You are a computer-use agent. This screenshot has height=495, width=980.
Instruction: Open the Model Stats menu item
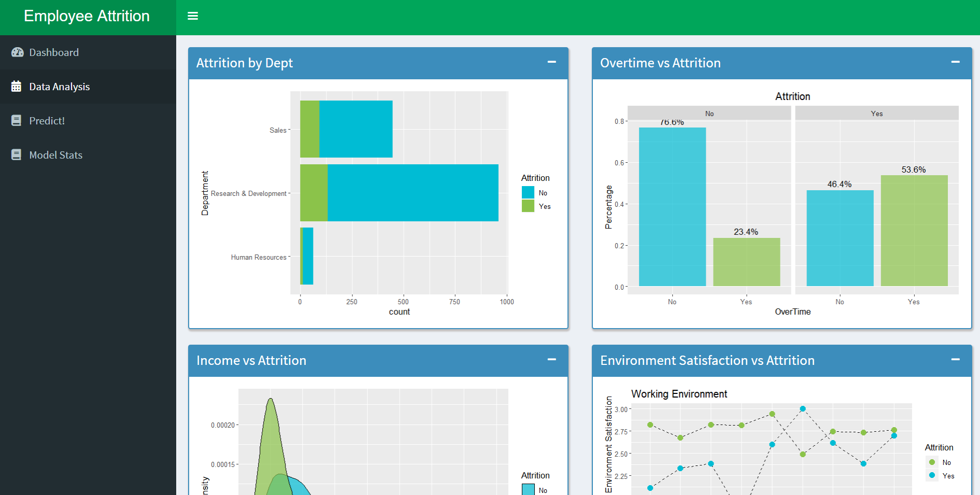pos(88,155)
